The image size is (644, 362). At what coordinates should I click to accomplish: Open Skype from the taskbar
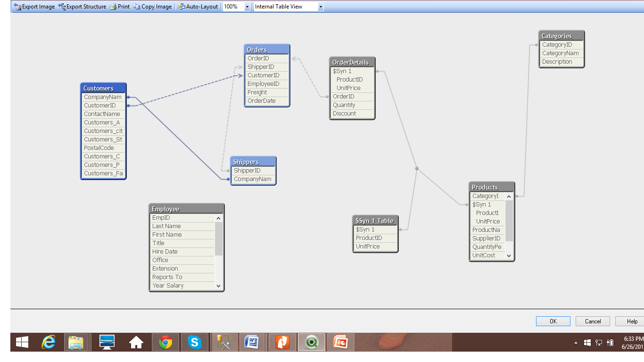(194, 342)
